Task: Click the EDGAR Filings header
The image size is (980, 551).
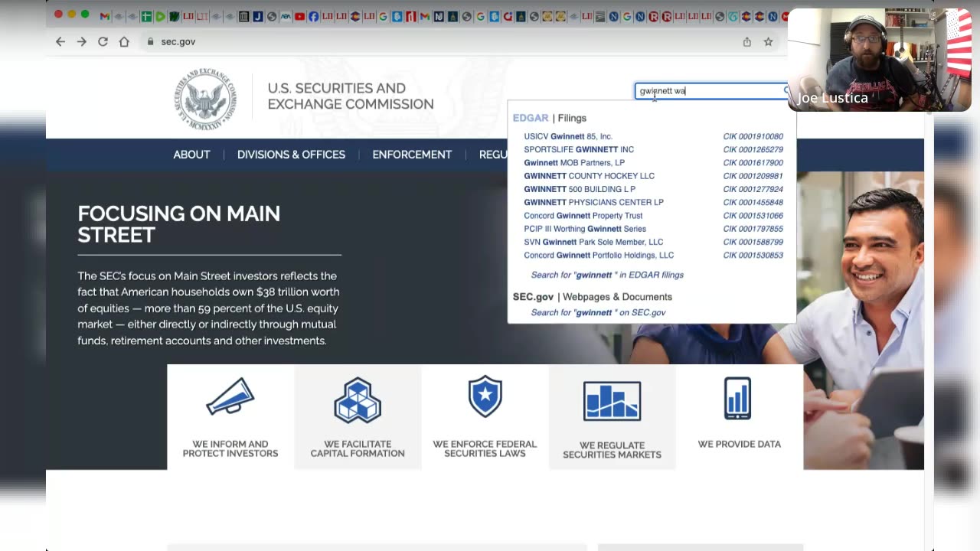Action: point(549,118)
